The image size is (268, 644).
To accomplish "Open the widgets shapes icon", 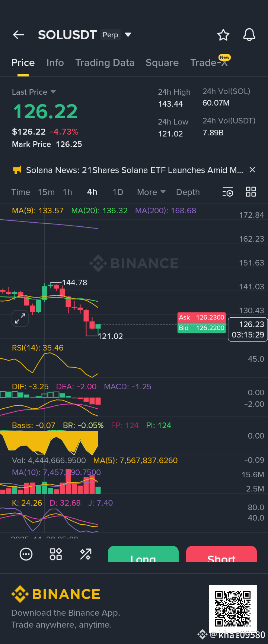I will coord(56,554).
